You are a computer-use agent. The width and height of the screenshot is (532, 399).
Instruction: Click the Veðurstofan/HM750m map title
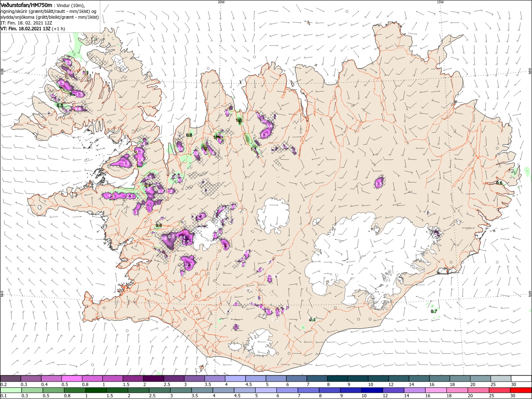tap(26, 5)
